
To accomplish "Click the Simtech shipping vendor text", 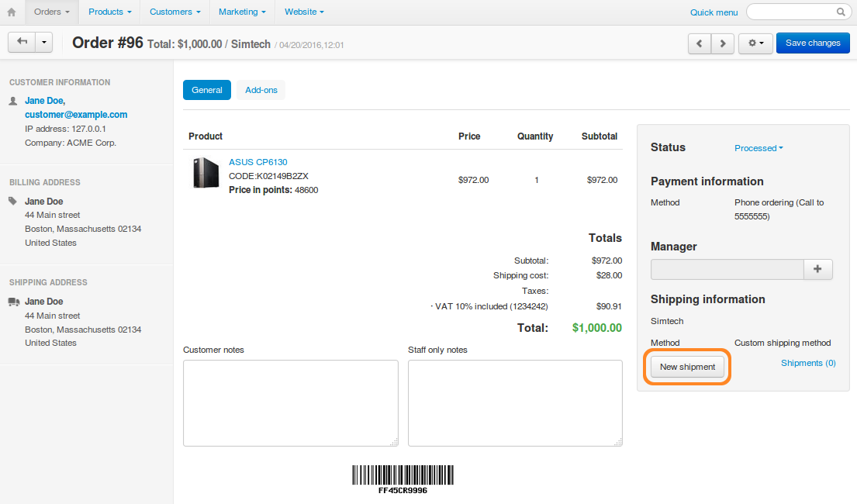I will pyautogui.click(x=667, y=321).
